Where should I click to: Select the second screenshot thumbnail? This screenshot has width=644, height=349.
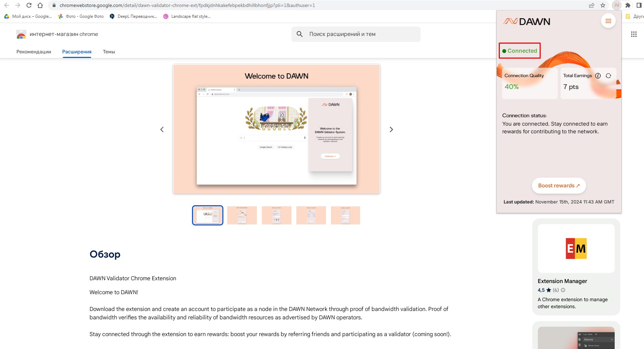[242, 215]
